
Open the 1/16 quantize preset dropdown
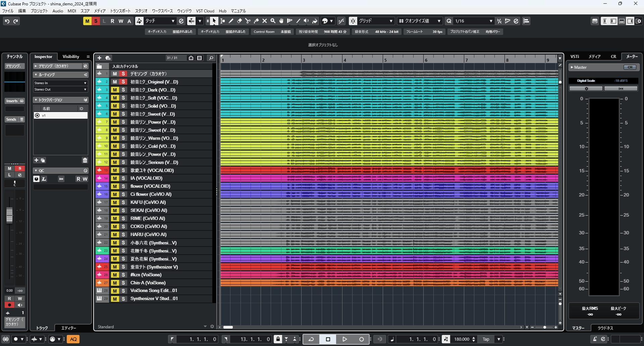coord(474,21)
